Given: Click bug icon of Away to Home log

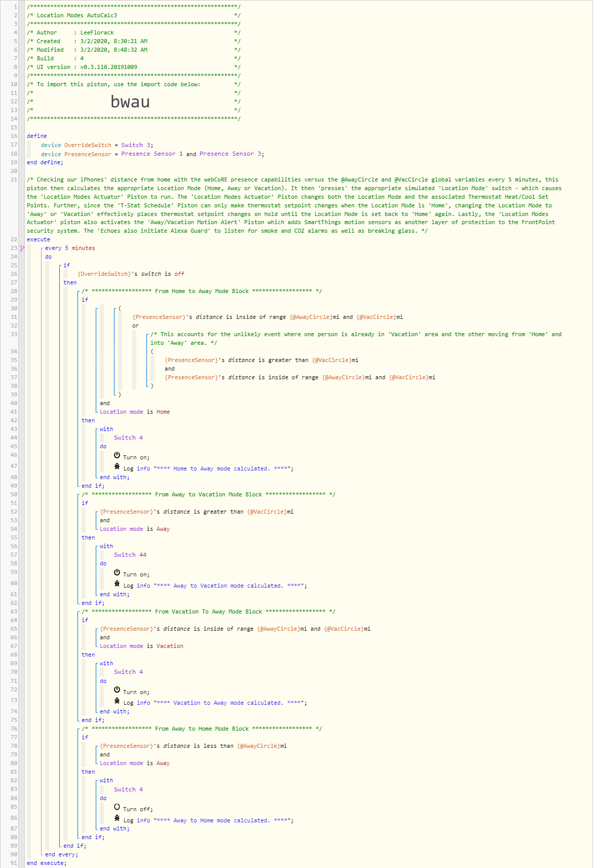Looking at the screenshot, I should 117,818.
